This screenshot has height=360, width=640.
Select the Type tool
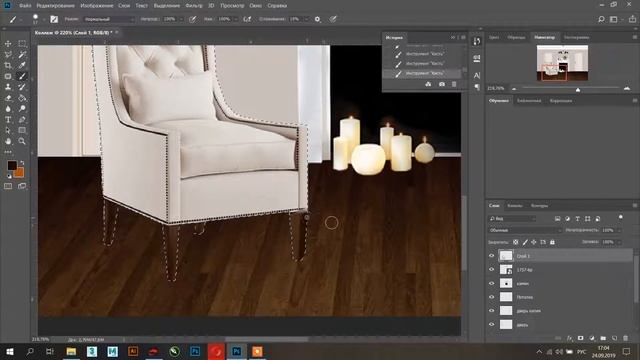pos(8,120)
